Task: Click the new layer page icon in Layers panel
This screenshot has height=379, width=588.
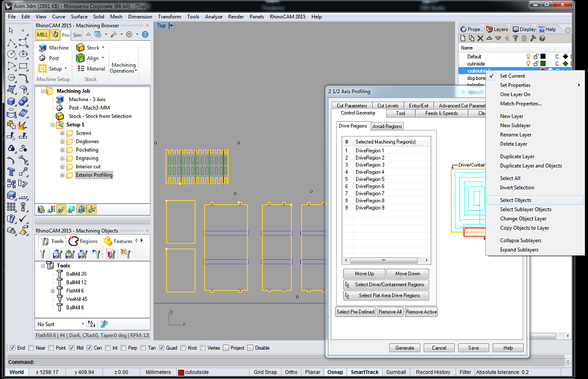Action: tap(463, 38)
